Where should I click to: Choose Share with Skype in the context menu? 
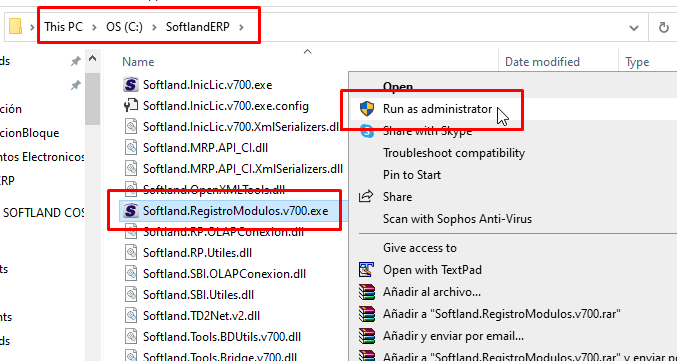click(x=427, y=131)
